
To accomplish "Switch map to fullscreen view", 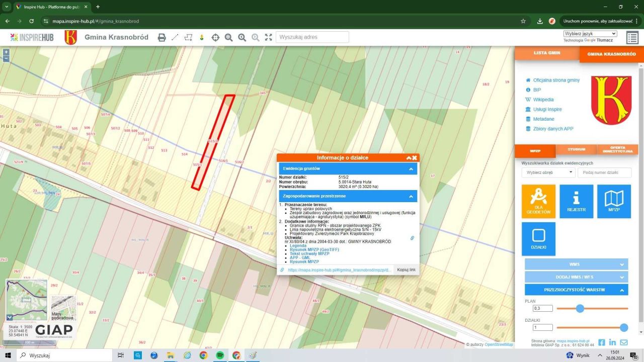I will [268, 37].
